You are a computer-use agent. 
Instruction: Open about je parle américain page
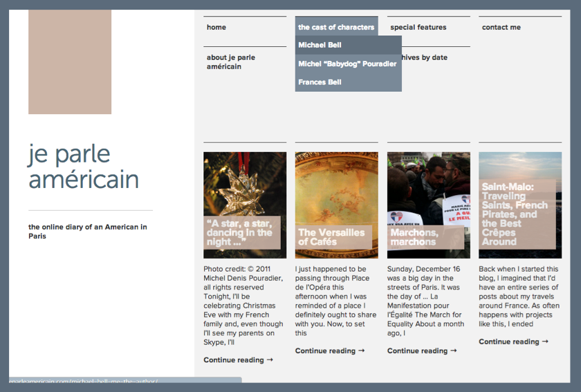coord(231,62)
